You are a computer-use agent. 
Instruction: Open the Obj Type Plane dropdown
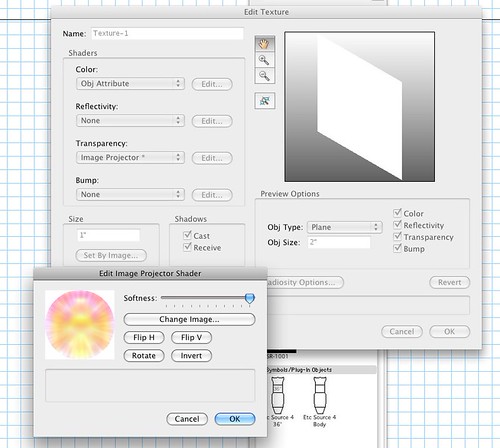point(345,227)
